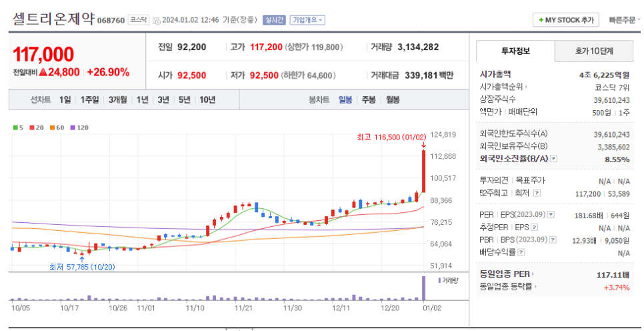
Task: Expand the 기업개요 dropdown
Action: tap(307, 20)
